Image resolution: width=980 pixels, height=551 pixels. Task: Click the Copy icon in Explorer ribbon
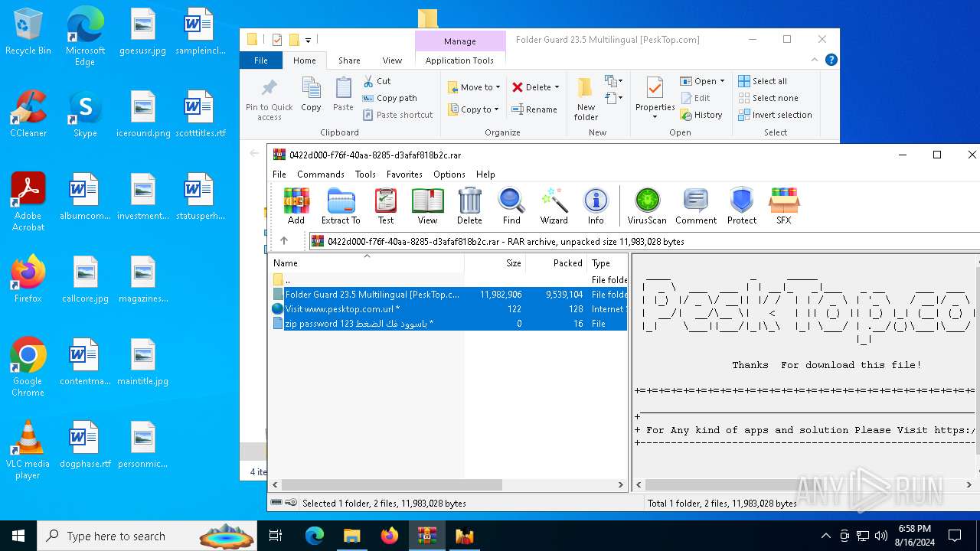point(311,95)
